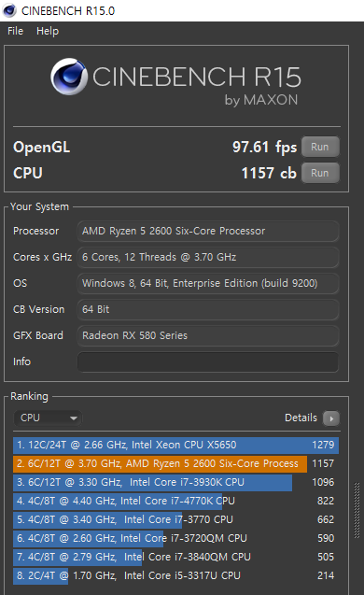
Task: Click the Details label in Ranking
Action: coord(301,418)
